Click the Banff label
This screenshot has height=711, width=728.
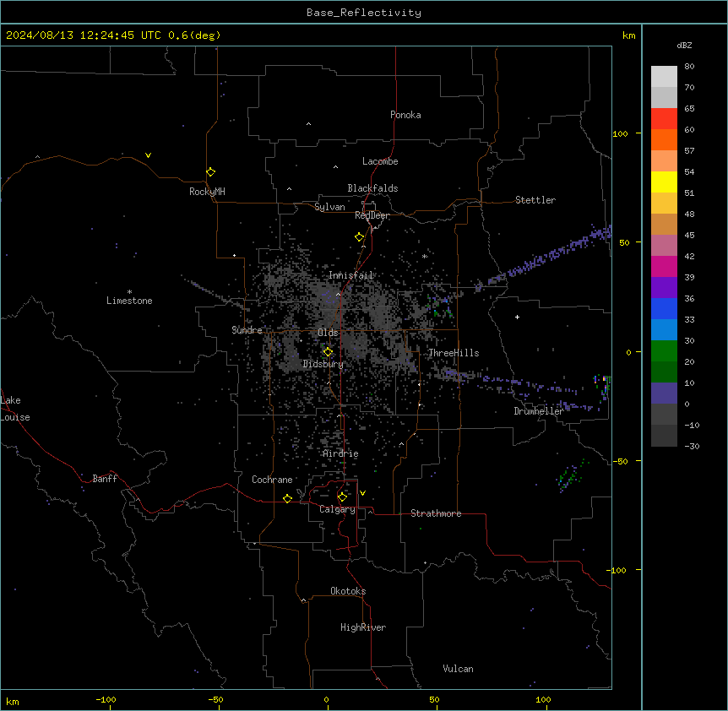coord(105,479)
